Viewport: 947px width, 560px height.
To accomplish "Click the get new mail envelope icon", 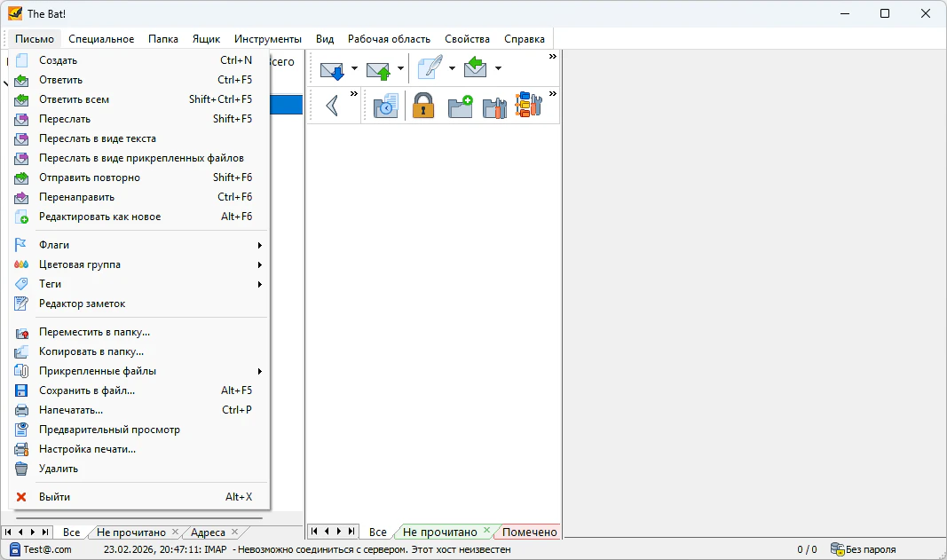I will (332, 69).
